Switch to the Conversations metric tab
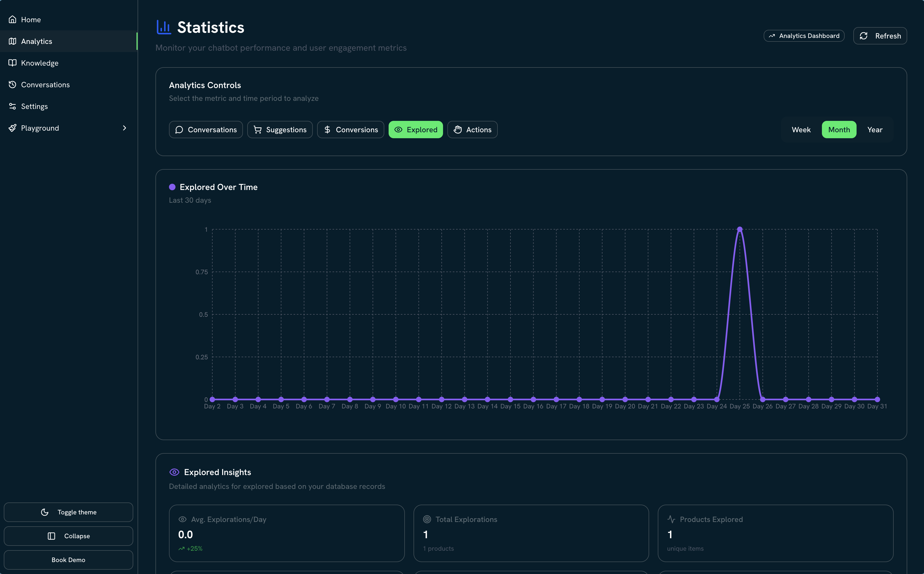924x574 pixels. (x=205, y=130)
